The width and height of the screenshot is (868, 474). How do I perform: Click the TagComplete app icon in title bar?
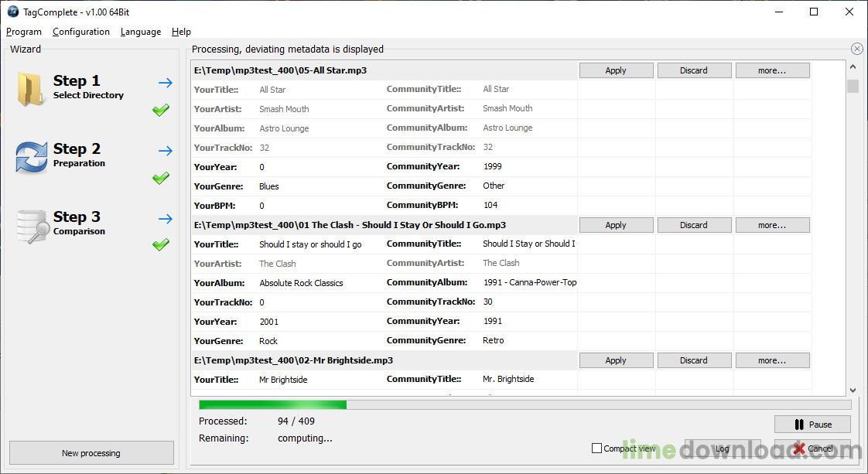[x=12, y=12]
